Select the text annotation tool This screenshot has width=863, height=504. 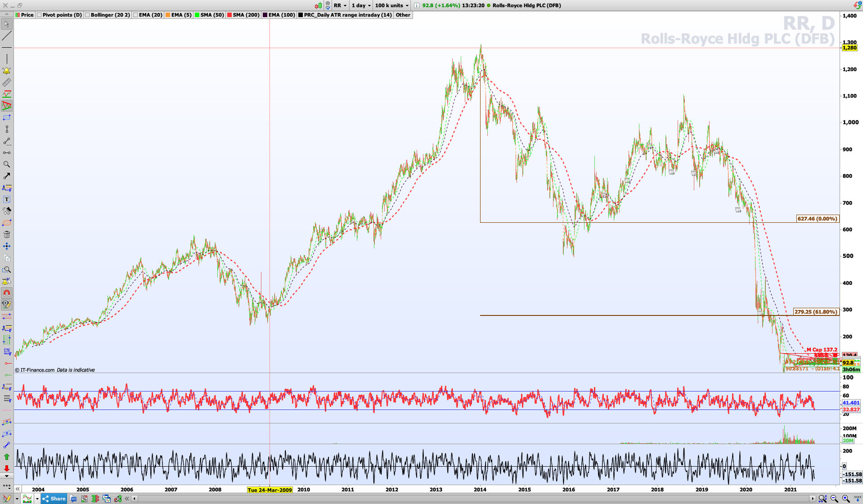(x=7, y=199)
